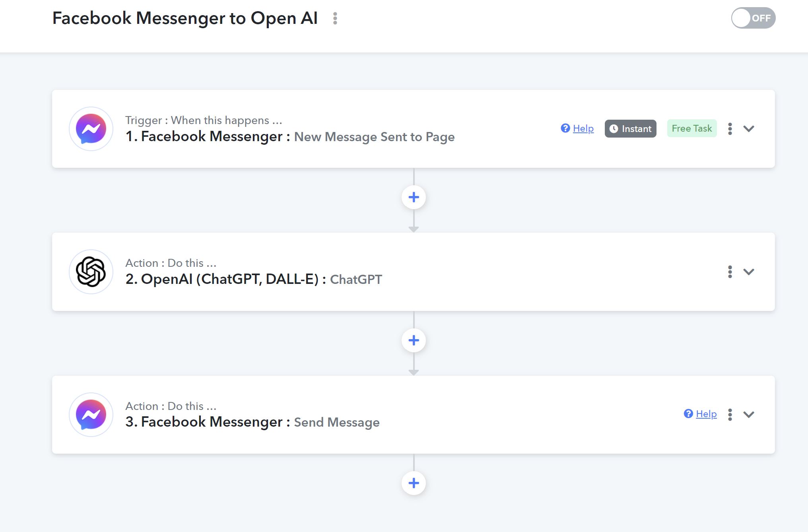808x532 pixels.
Task: Expand OpenAI ChatGPT step 2 chevron
Action: coord(749,272)
